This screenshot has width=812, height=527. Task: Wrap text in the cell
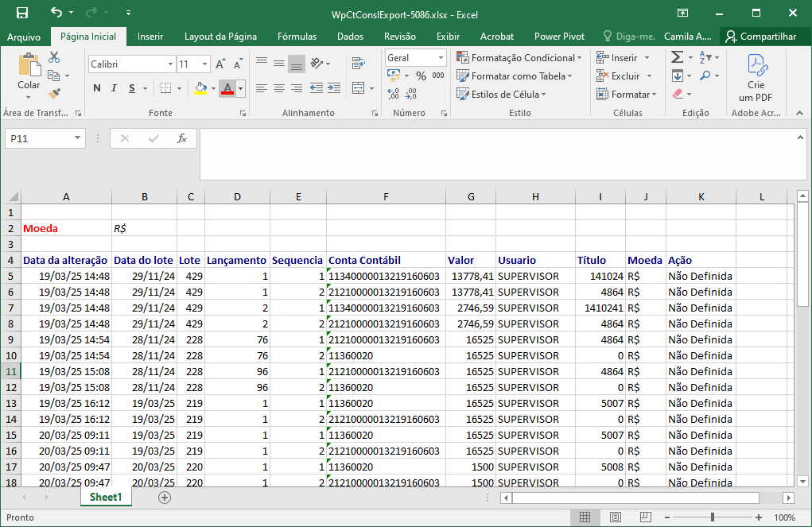tap(359, 63)
